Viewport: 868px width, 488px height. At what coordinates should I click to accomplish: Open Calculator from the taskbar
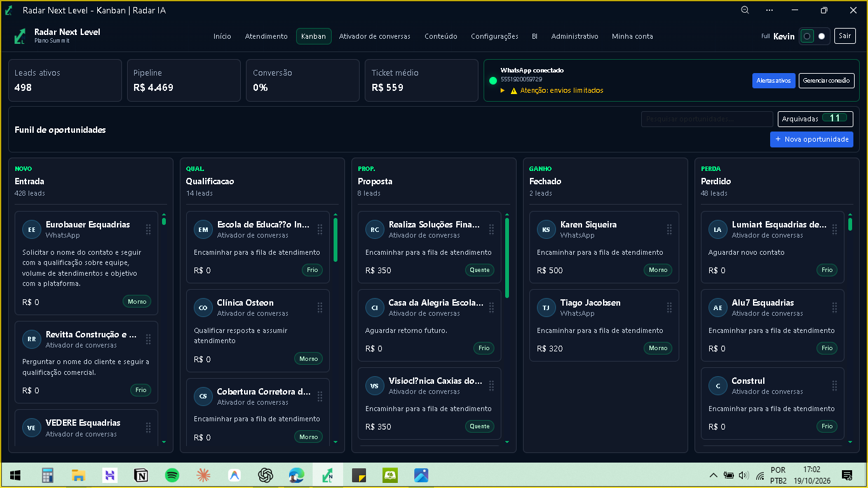[47, 475]
